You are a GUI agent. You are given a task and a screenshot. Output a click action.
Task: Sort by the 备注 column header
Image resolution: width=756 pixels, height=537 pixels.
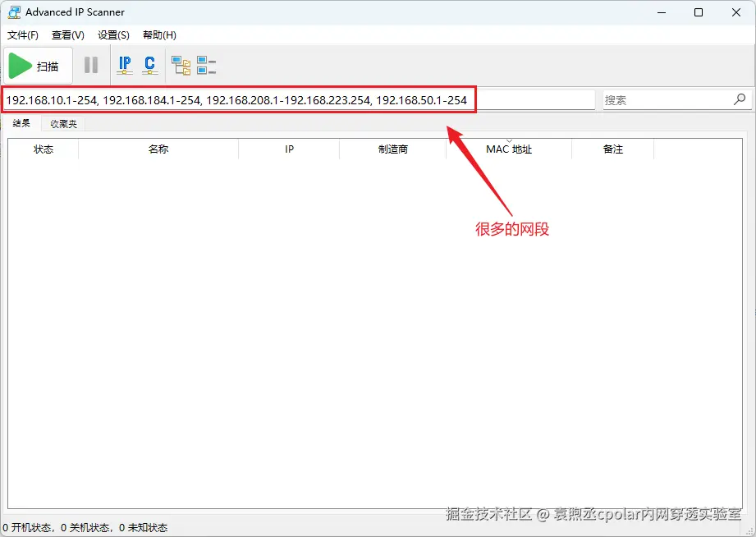coord(613,149)
